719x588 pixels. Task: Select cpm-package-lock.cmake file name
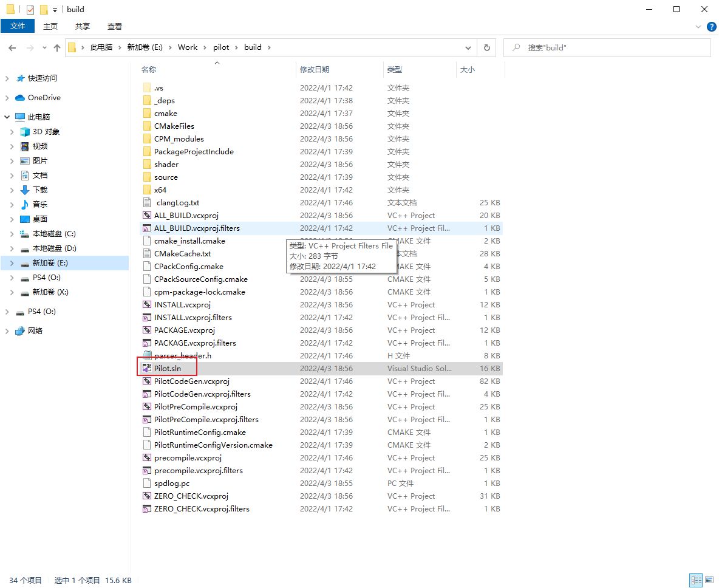199,292
